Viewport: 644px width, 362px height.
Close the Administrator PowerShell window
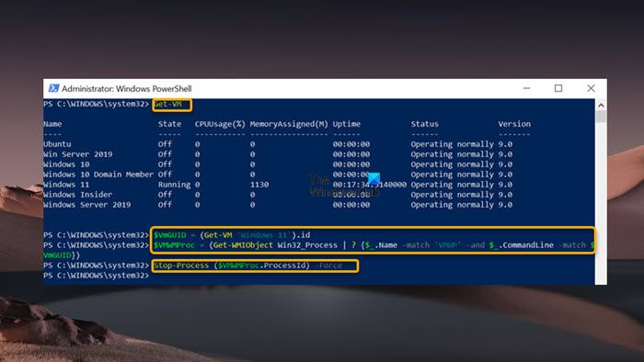(x=591, y=88)
